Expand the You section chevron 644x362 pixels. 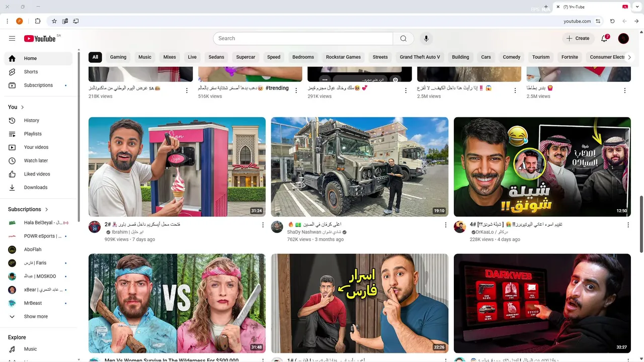22,107
